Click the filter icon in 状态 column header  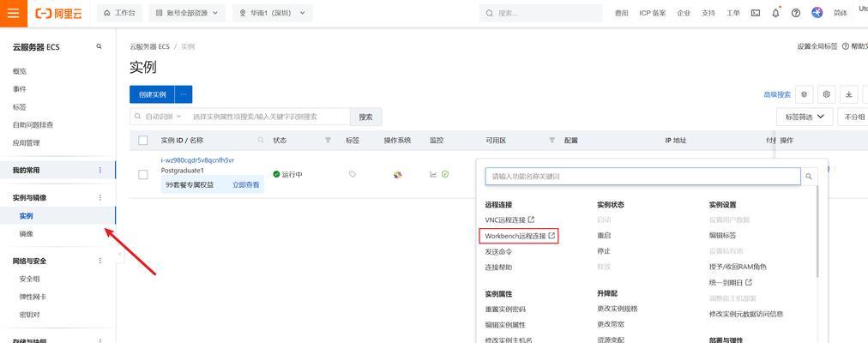coord(328,141)
